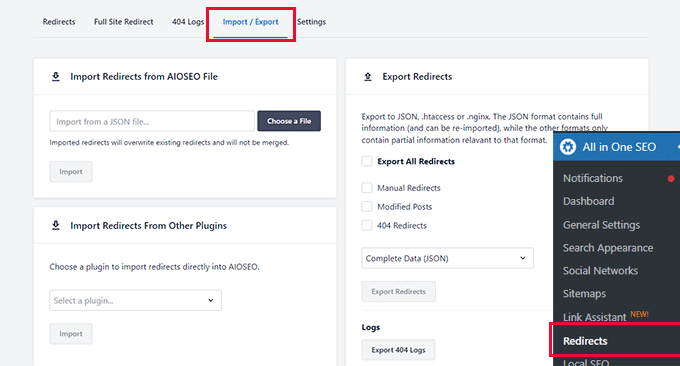This screenshot has width=680, height=366.
Task: Switch to the Redirects tab
Action: [x=59, y=22]
